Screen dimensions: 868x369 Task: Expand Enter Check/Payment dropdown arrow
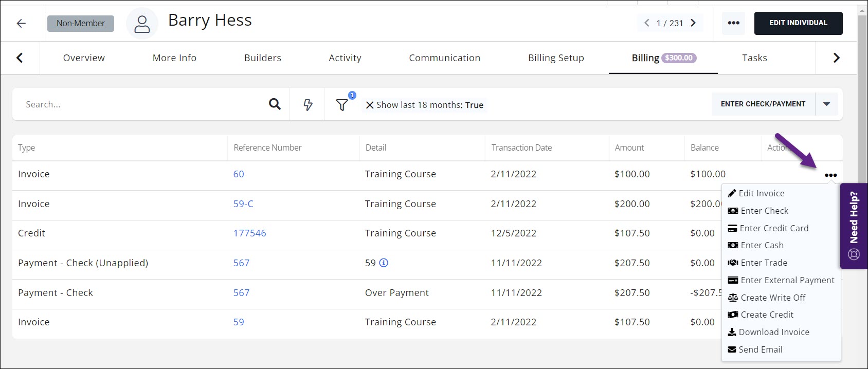[826, 104]
